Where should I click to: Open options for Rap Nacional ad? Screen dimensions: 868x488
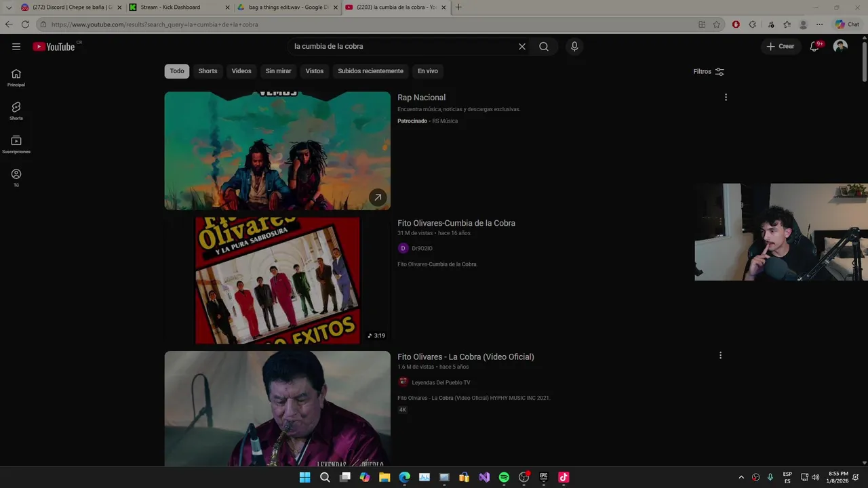(726, 98)
